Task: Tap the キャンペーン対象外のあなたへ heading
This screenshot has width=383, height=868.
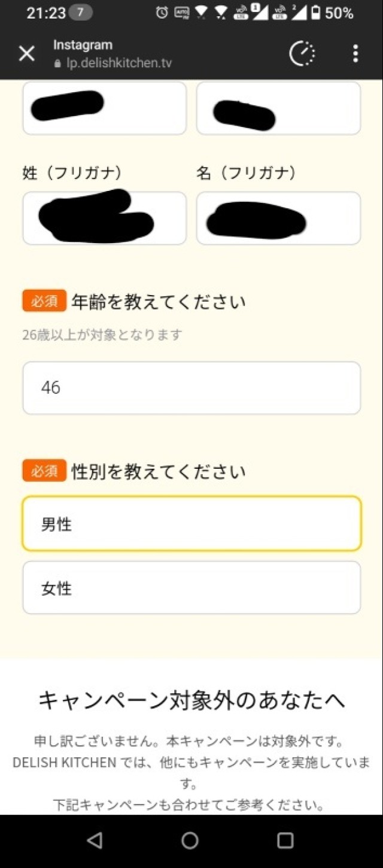Action: pos(191,699)
